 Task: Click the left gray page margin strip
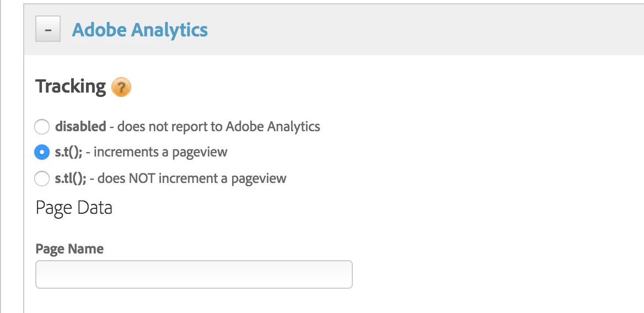pos(11,165)
